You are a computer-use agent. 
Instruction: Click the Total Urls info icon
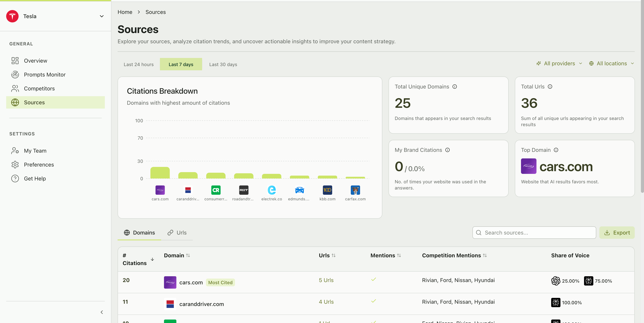pos(550,87)
